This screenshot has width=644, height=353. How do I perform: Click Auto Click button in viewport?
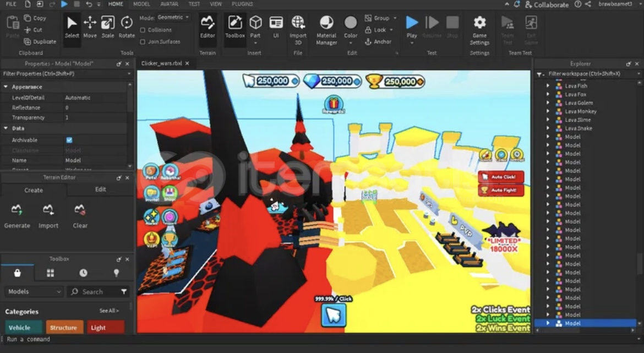coord(501,177)
